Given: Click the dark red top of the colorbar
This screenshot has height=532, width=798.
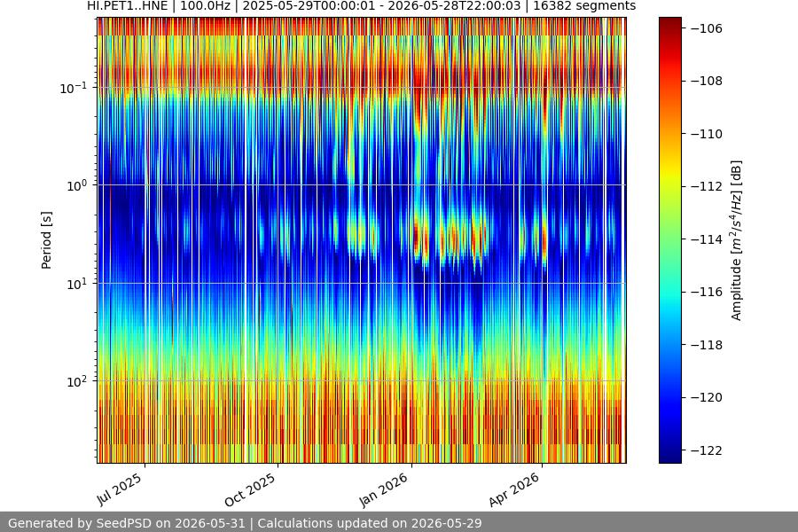Looking at the screenshot, I should click(669, 23).
